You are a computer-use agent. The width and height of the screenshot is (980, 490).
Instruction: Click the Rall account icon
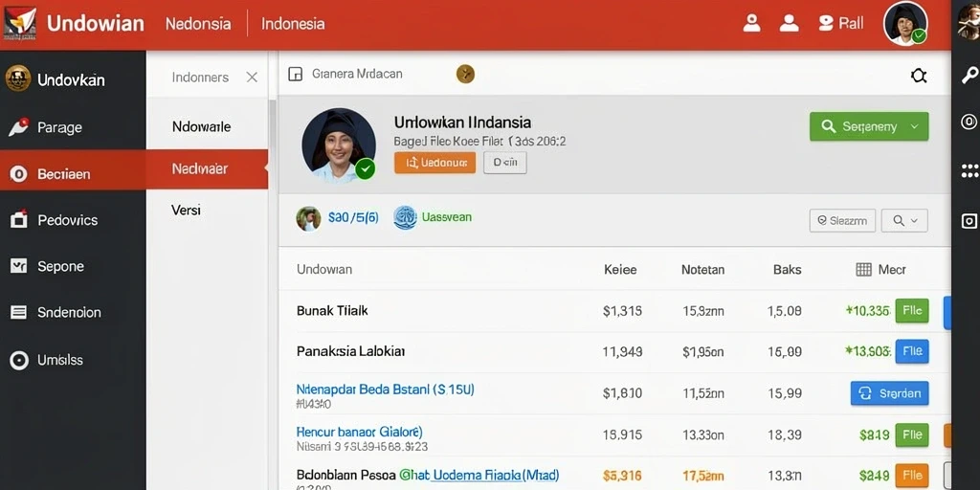click(826, 24)
